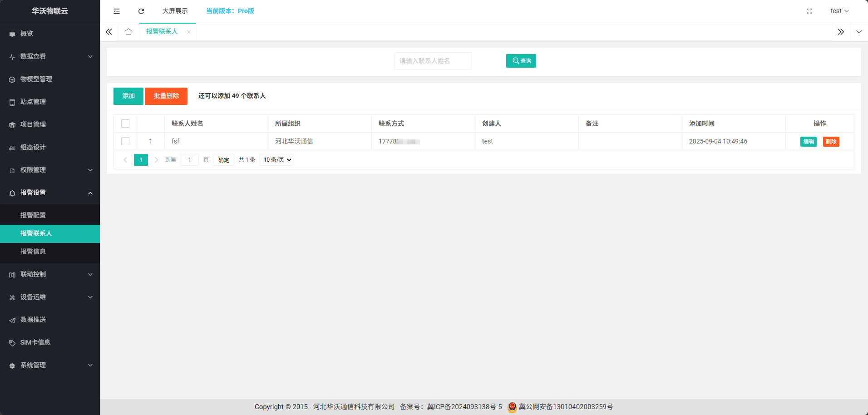This screenshot has height=415, width=868.
Task: Expand the 数据查看 sidebar menu
Action: (50, 56)
